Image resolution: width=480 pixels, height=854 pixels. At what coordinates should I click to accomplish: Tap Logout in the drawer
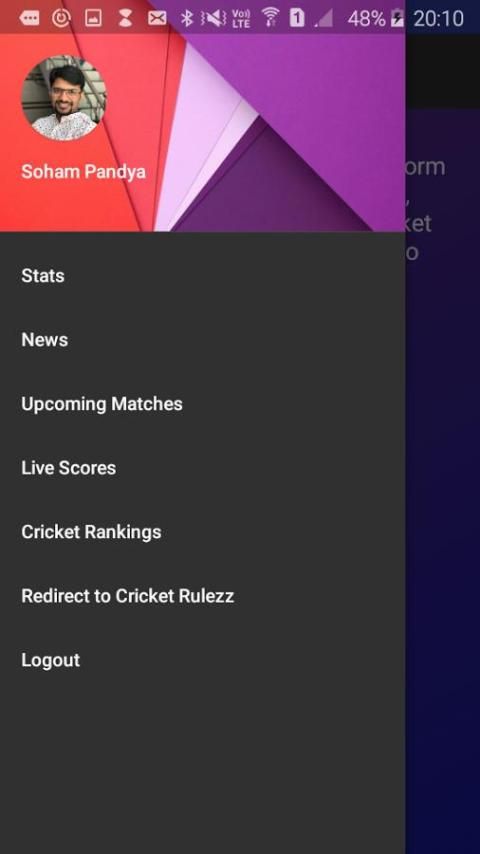point(202,660)
